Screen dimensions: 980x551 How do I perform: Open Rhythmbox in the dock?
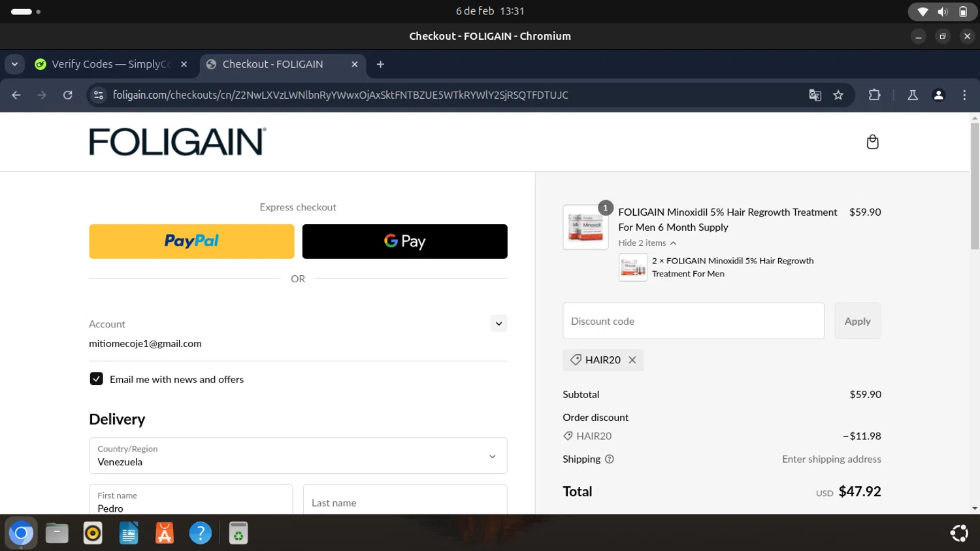(93, 533)
